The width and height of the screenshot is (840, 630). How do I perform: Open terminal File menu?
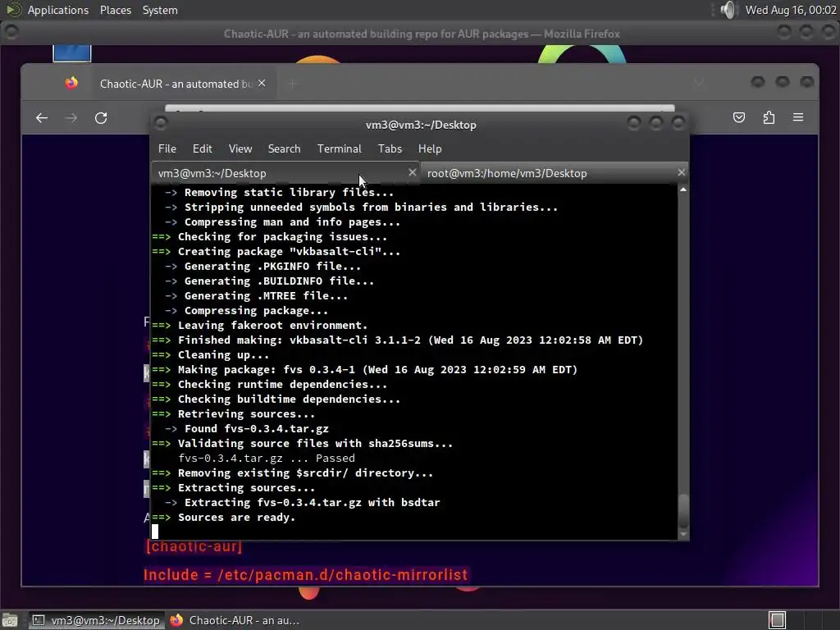click(167, 149)
